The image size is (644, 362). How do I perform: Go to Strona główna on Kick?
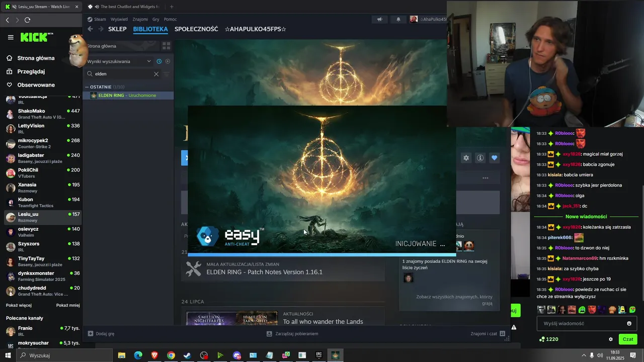click(35, 58)
